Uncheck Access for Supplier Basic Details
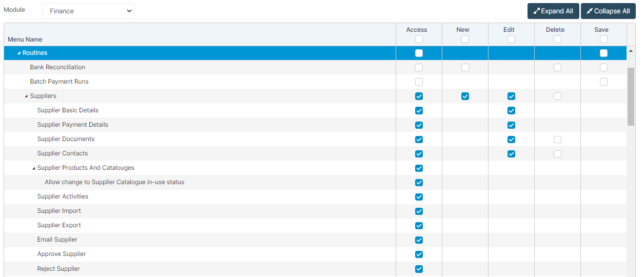 pyautogui.click(x=419, y=110)
